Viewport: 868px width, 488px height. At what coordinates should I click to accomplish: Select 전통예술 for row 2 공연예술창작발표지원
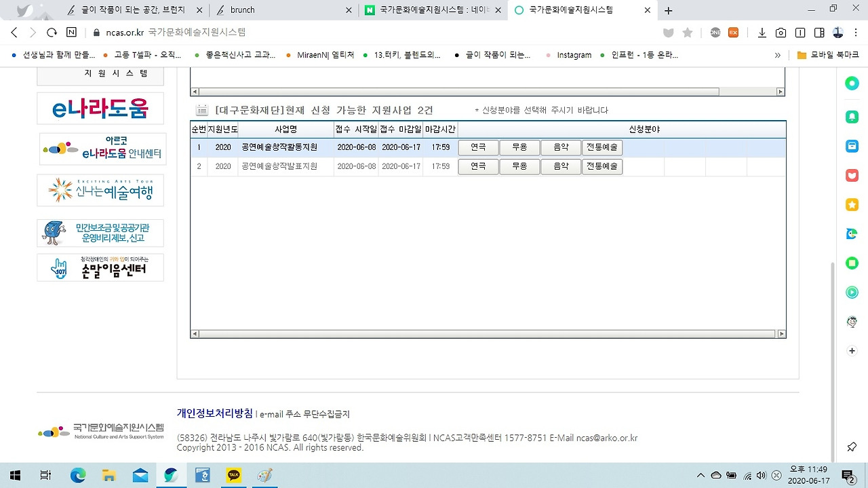tap(602, 166)
